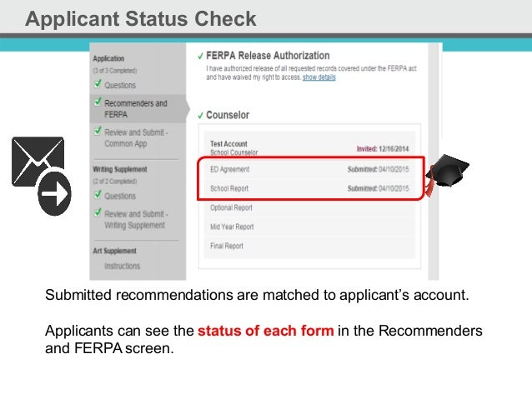The image size is (532, 399).
Task: Click the graduation cap icon
Action: click(x=447, y=172)
